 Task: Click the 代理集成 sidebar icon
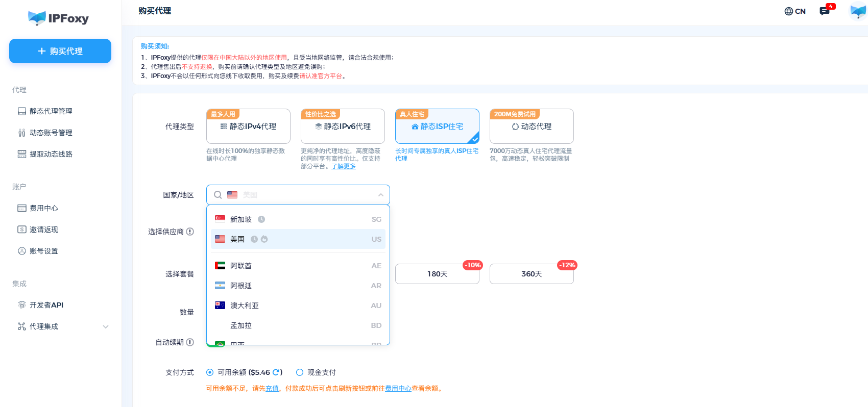[22, 326]
